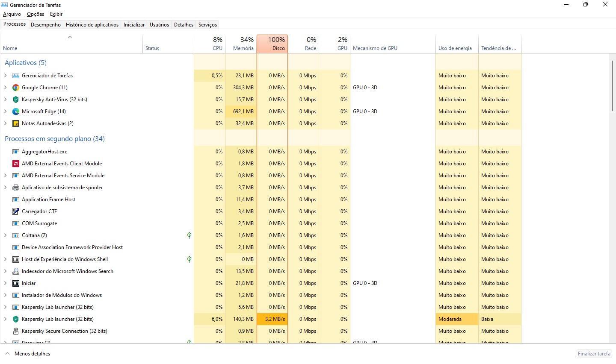
Task: Click the Microsoft Edge icon in the list
Action: (x=16, y=112)
